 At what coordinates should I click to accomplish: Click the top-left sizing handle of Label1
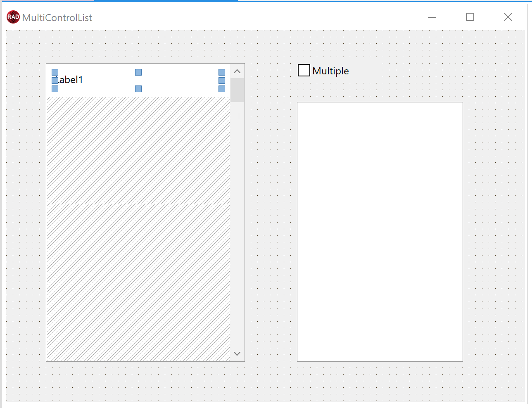point(55,72)
